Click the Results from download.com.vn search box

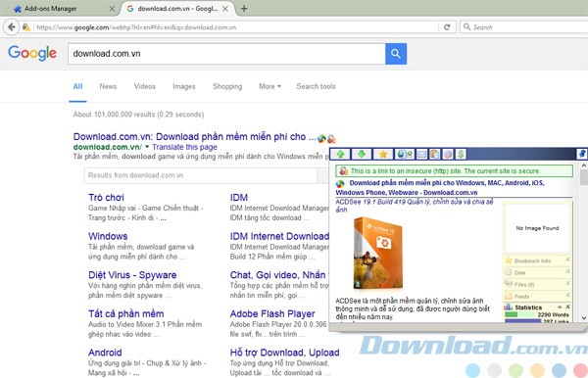click(201, 175)
